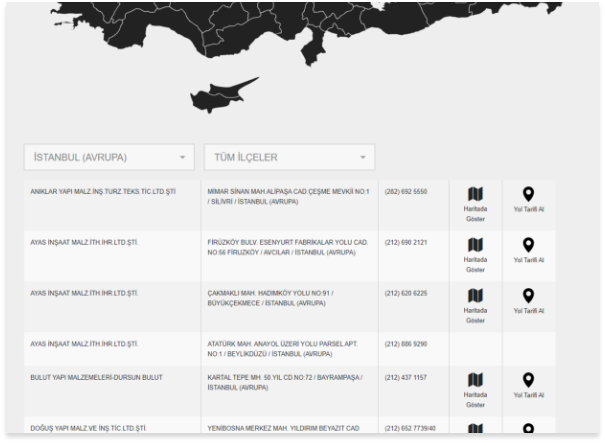This screenshot has height=443, width=605.
Task: Click phone number (212) 620 6225
Action: tap(406, 293)
